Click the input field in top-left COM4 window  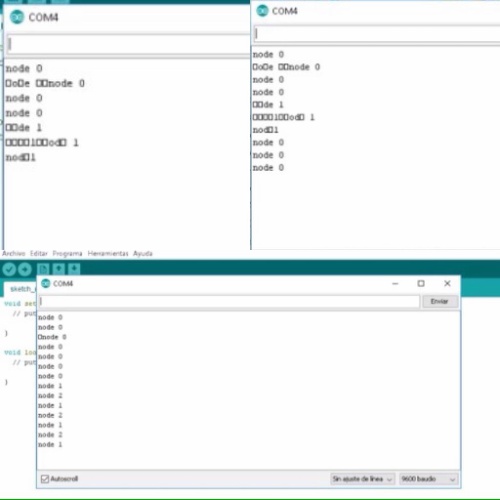128,44
